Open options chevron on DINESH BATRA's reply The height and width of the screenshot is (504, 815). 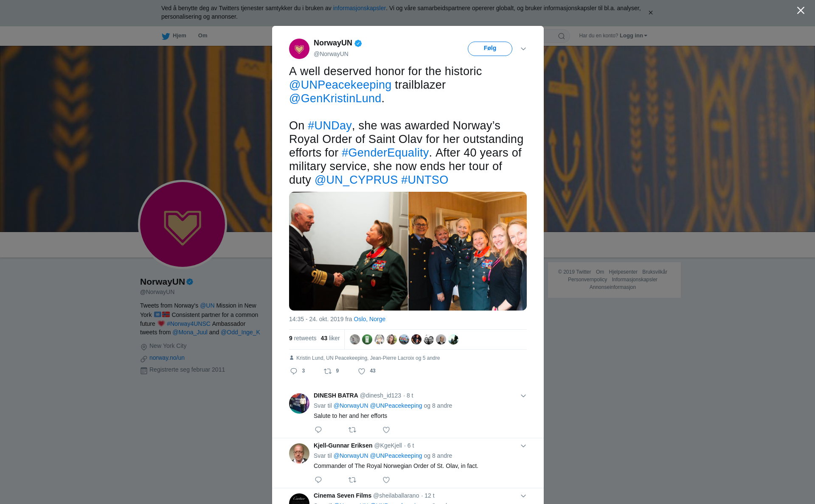[523, 396]
